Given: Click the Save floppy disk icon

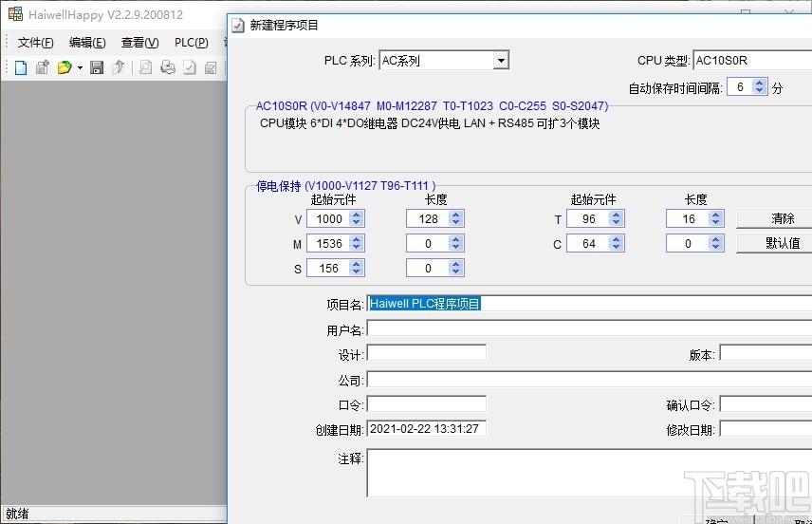Looking at the screenshot, I should [x=97, y=67].
